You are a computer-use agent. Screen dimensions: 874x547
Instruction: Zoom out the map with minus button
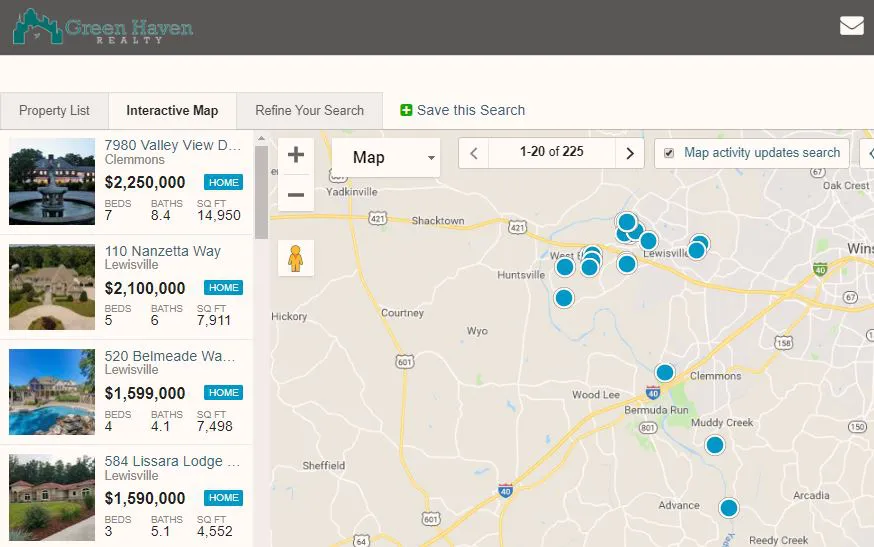click(x=296, y=194)
